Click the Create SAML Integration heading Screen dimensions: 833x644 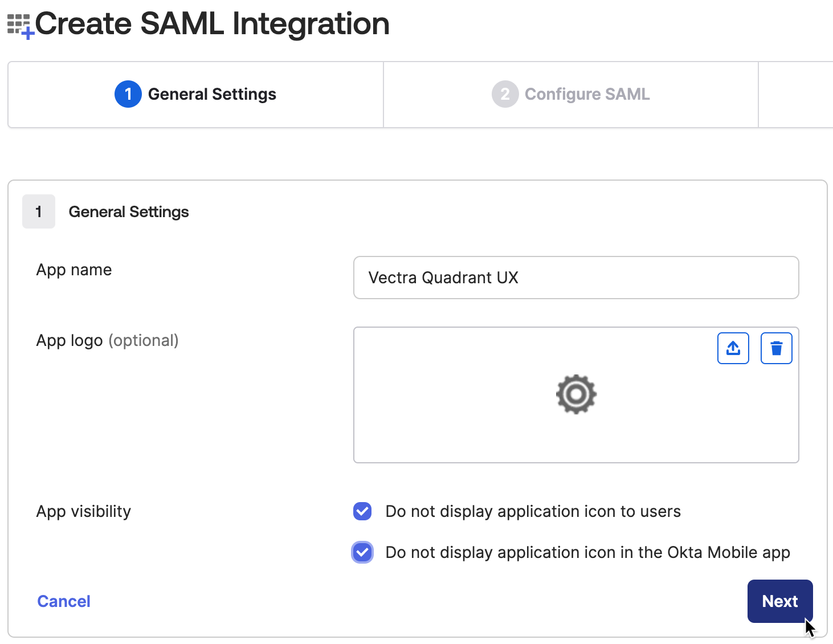[x=212, y=24]
